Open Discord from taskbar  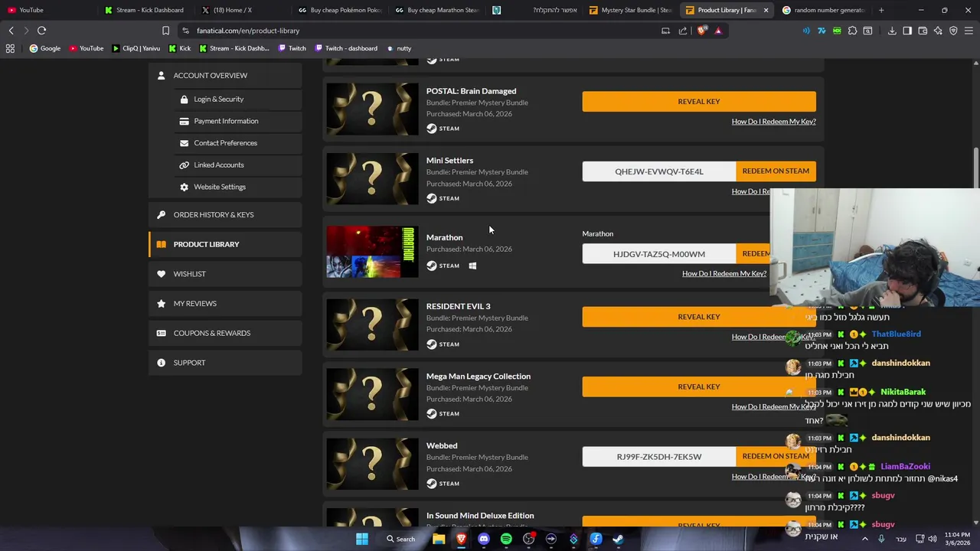click(483, 539)
